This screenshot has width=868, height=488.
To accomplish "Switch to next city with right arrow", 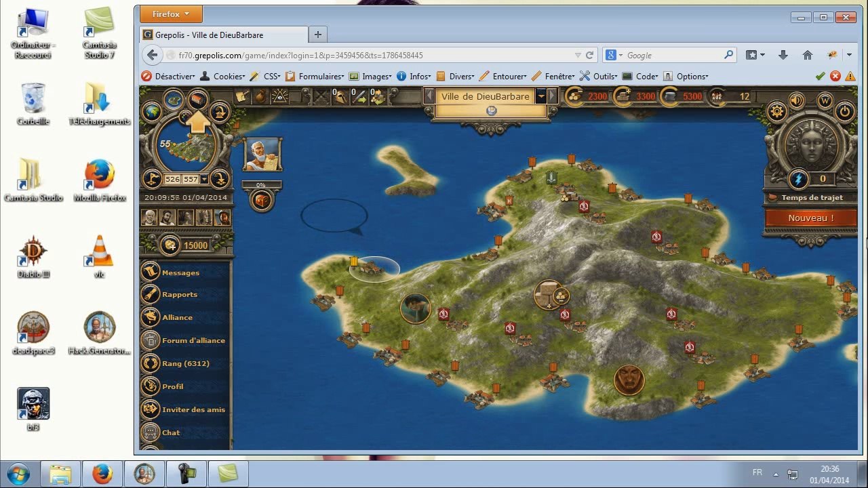I will (553, 96).
